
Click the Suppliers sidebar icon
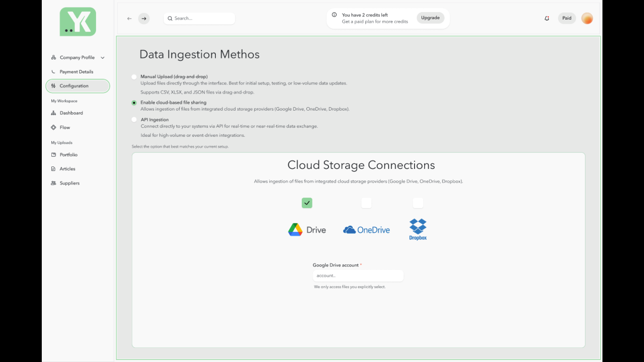coord(54,183)
